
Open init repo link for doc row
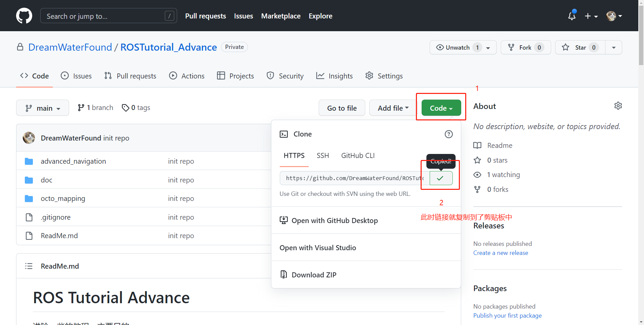coord(181,180)
